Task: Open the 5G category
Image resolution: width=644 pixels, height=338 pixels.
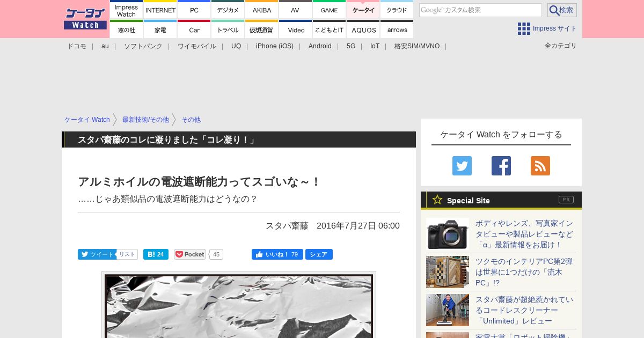Action: point(351,46)
